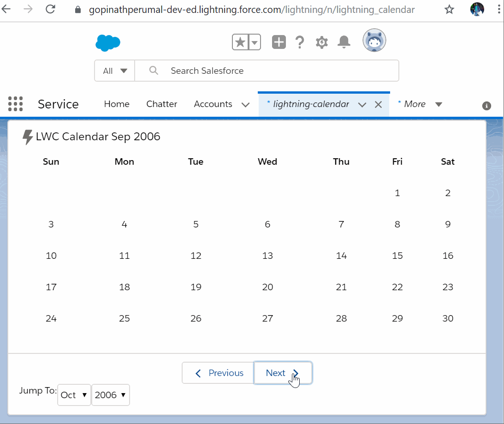Open Salesforce Help with the question mark icon
This screenshot has width=504, height=424.
[300, 42]
